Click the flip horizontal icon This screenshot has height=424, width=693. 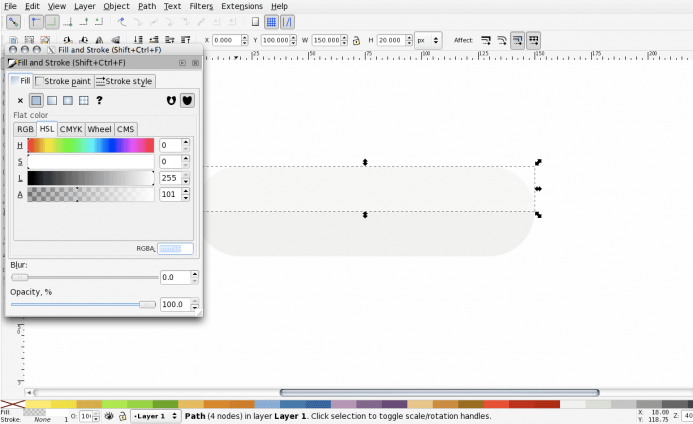[x=99, y=40]
